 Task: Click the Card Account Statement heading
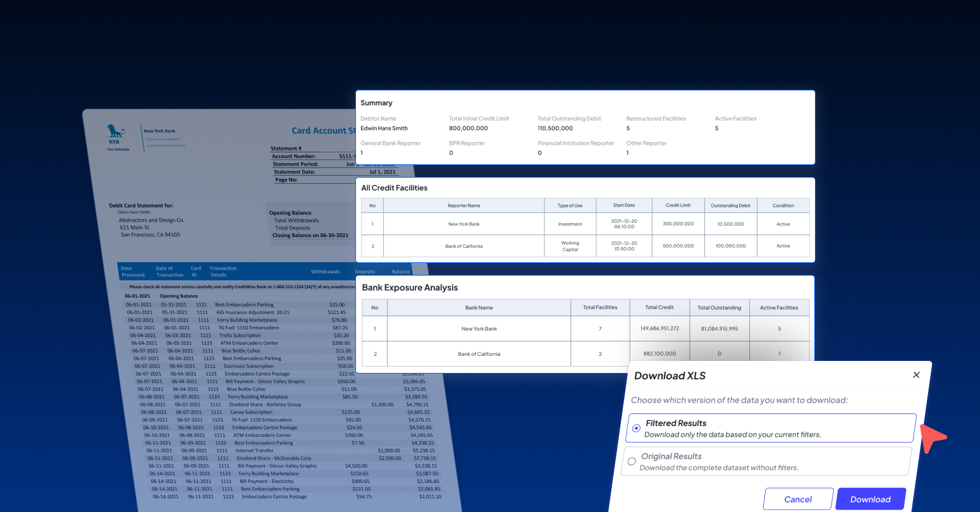322,130
